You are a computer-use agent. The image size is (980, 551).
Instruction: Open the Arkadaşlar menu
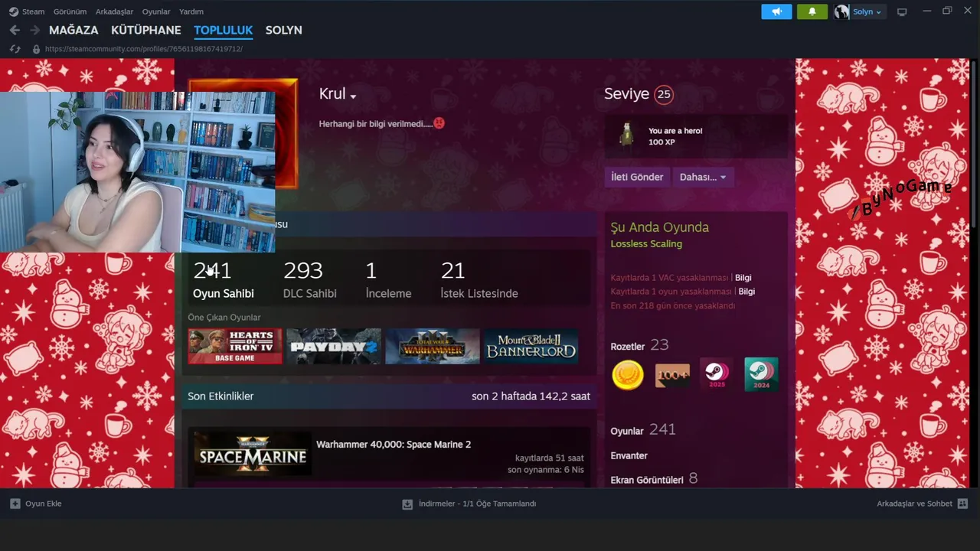(114, 11)
